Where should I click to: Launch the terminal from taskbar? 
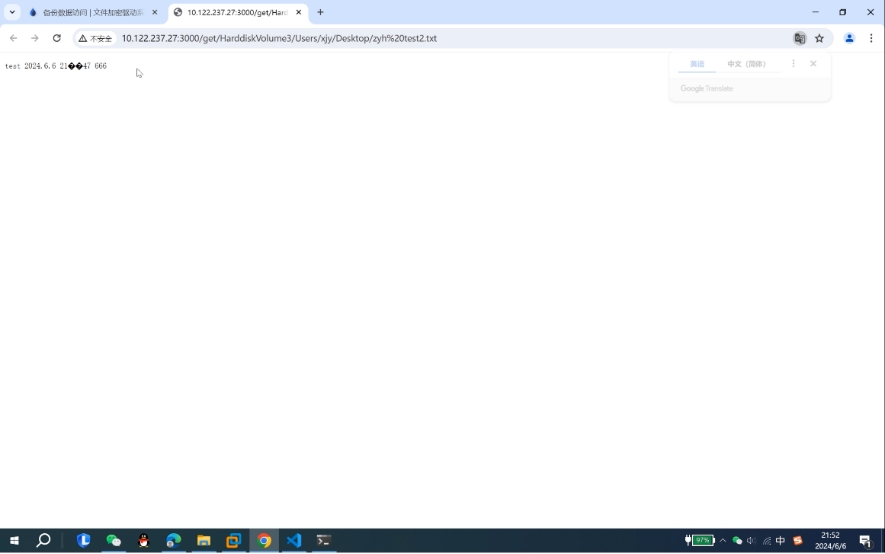click(x=324, y=540)
